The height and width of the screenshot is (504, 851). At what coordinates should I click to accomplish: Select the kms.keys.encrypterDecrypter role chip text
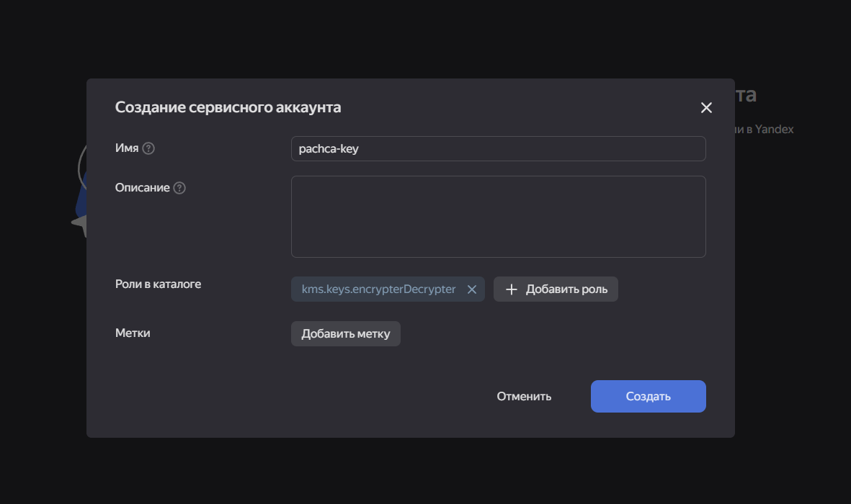[378, 289]
